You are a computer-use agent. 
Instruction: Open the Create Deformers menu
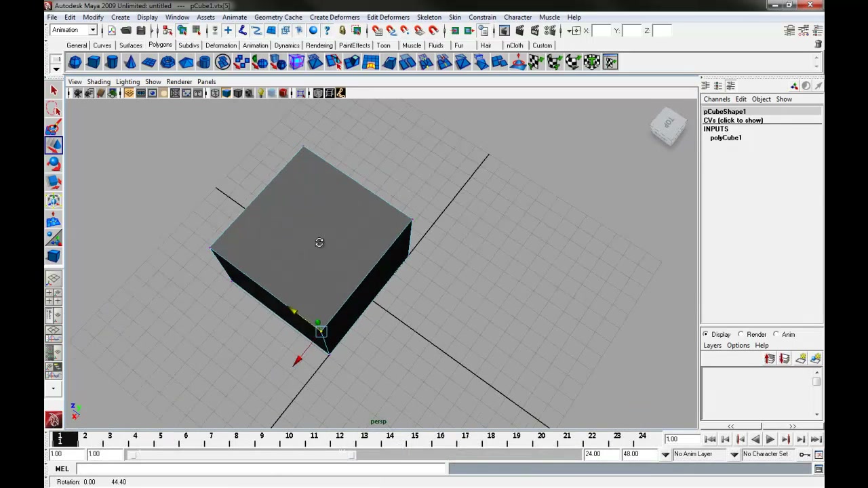(x=334, y=17)
